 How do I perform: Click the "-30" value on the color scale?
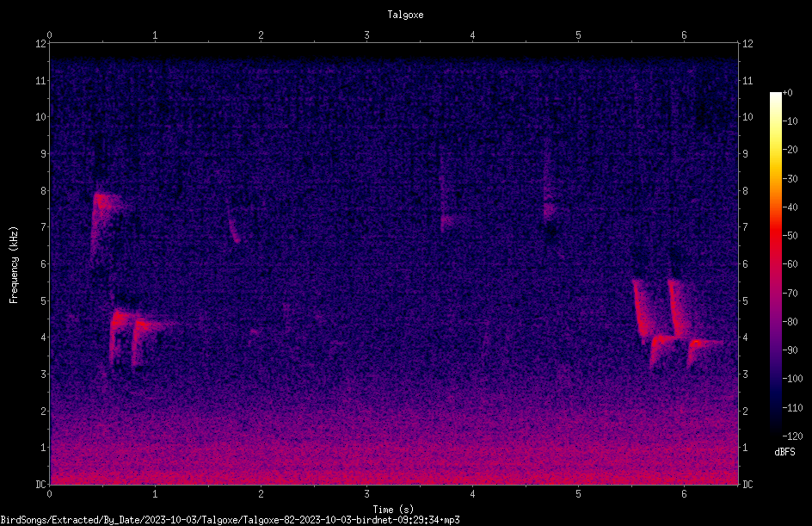(x=790, y=179)
